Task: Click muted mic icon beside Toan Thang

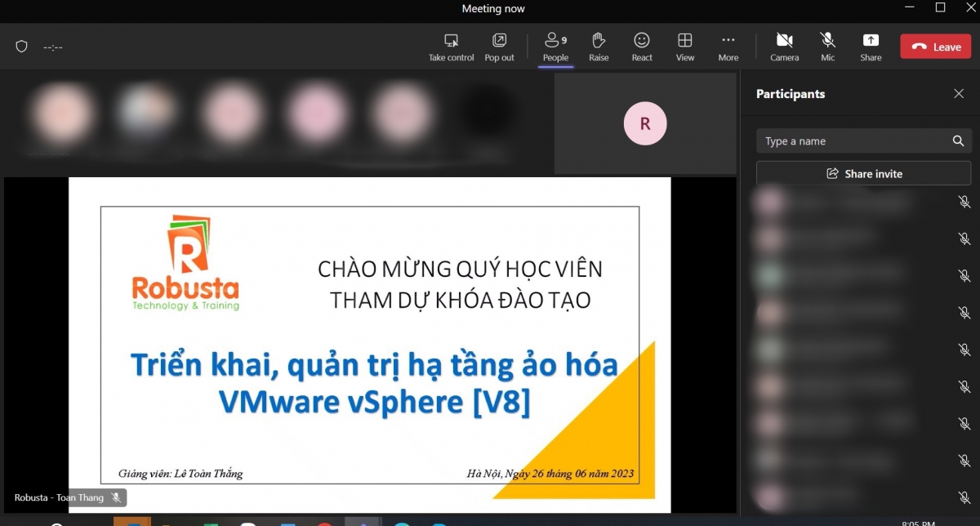Action: point(116,497)
